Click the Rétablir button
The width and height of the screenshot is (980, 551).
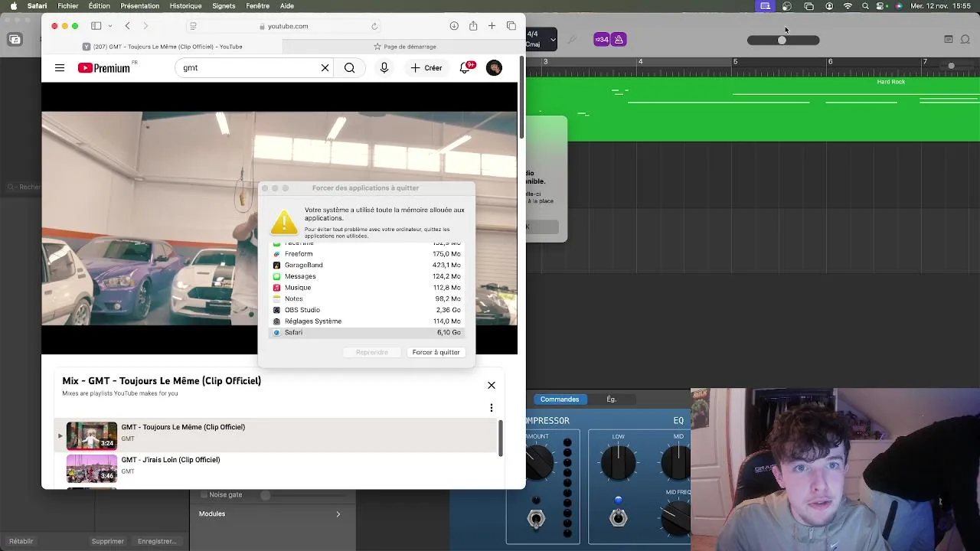point(21,541)
